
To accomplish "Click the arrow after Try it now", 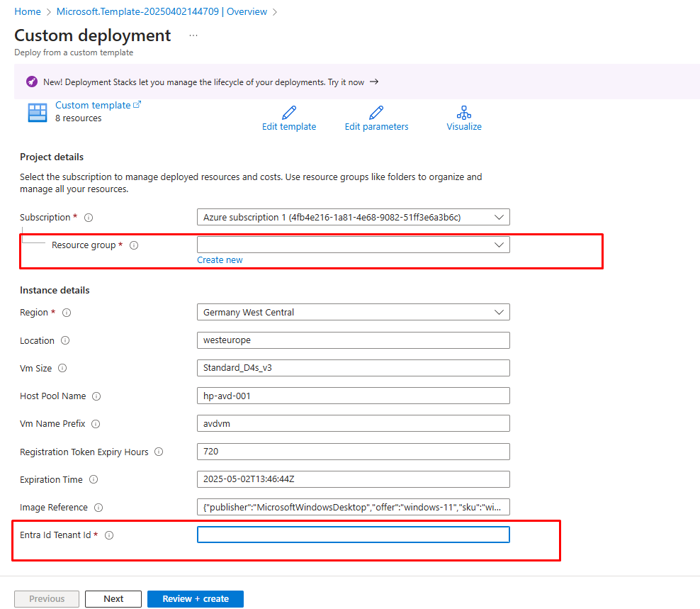I will 374,82.
